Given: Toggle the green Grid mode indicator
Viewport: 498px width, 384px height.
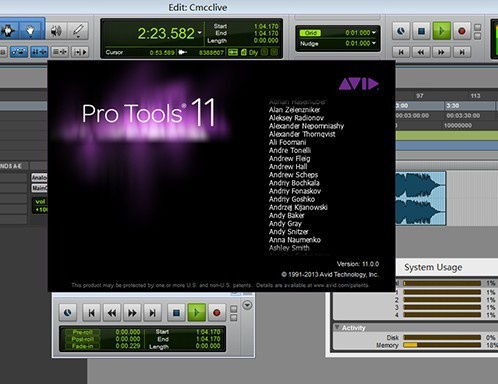Looking at the screenshot, I should click(310, 33).
